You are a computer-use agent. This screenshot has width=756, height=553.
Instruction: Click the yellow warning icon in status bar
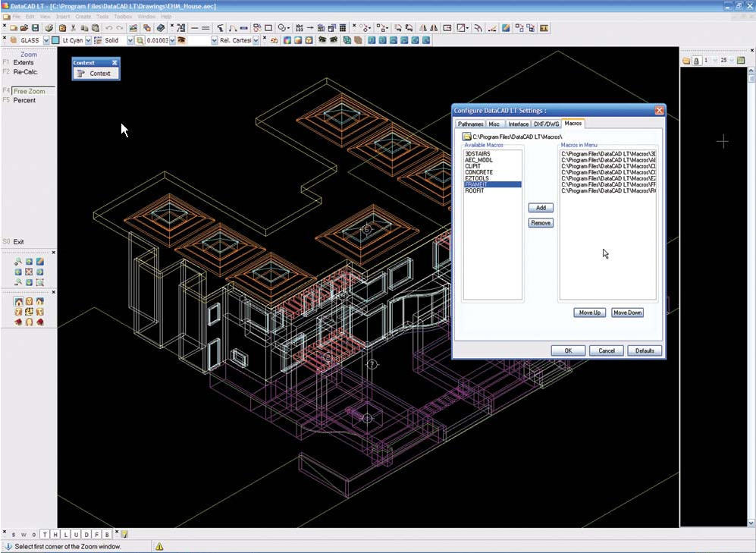(159, 546)
